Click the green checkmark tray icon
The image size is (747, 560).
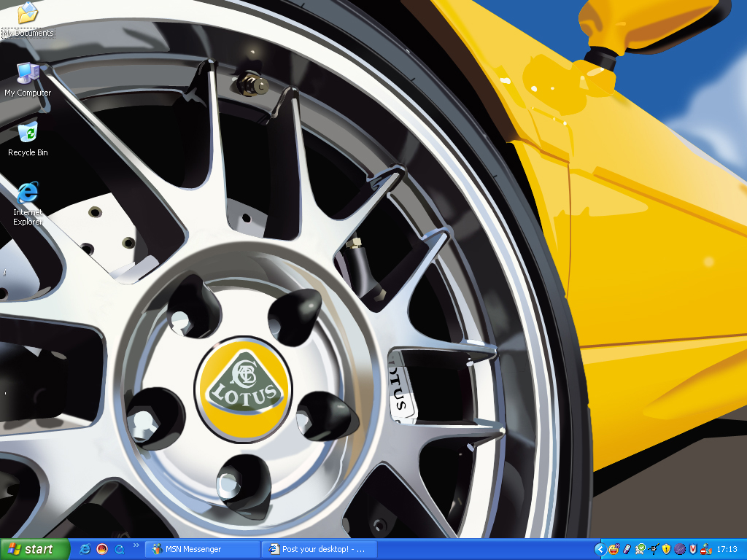pos(640,549)
